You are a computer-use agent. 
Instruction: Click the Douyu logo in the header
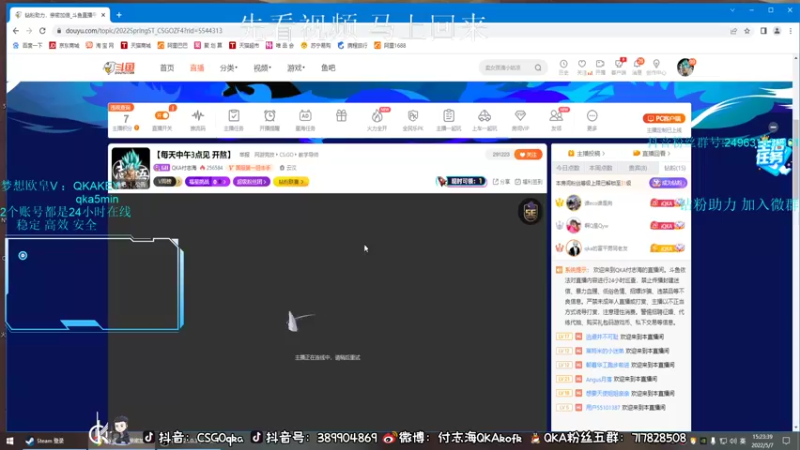119,68
